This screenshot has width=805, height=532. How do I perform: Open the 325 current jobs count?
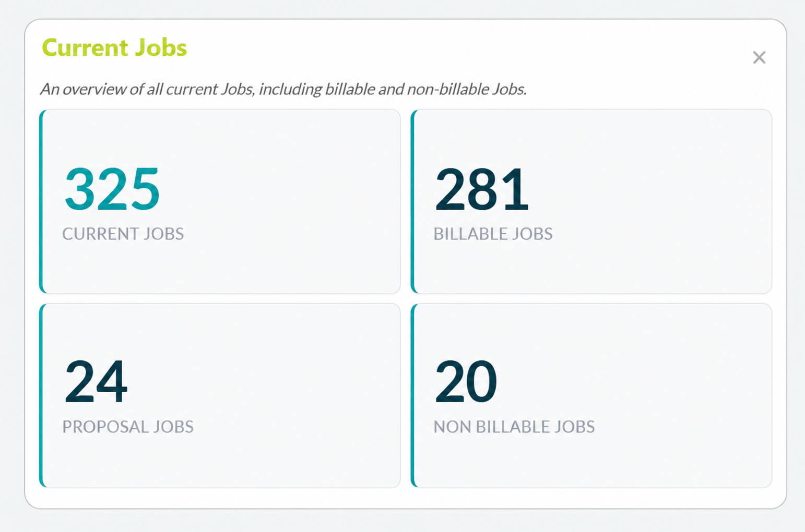(112, 189)
